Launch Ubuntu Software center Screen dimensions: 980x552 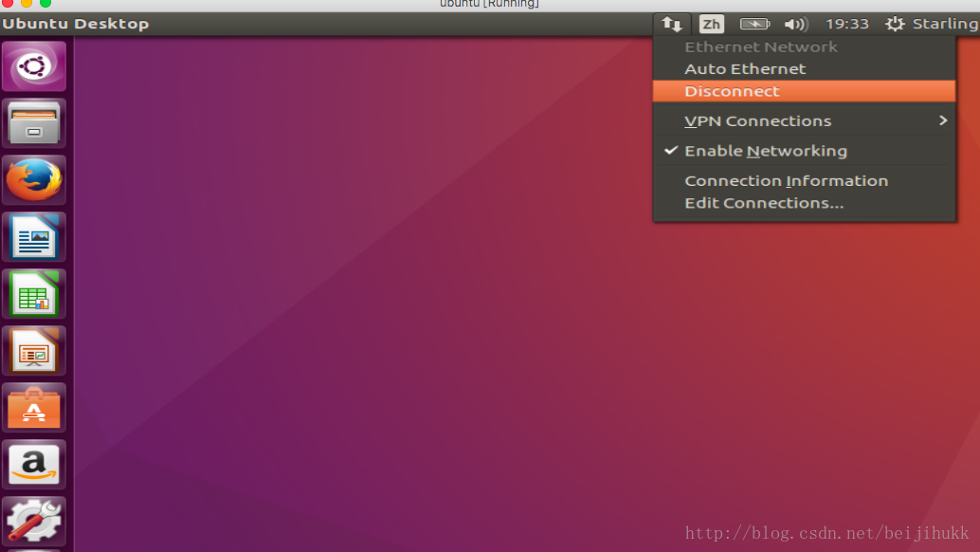(x=34, y=408)
